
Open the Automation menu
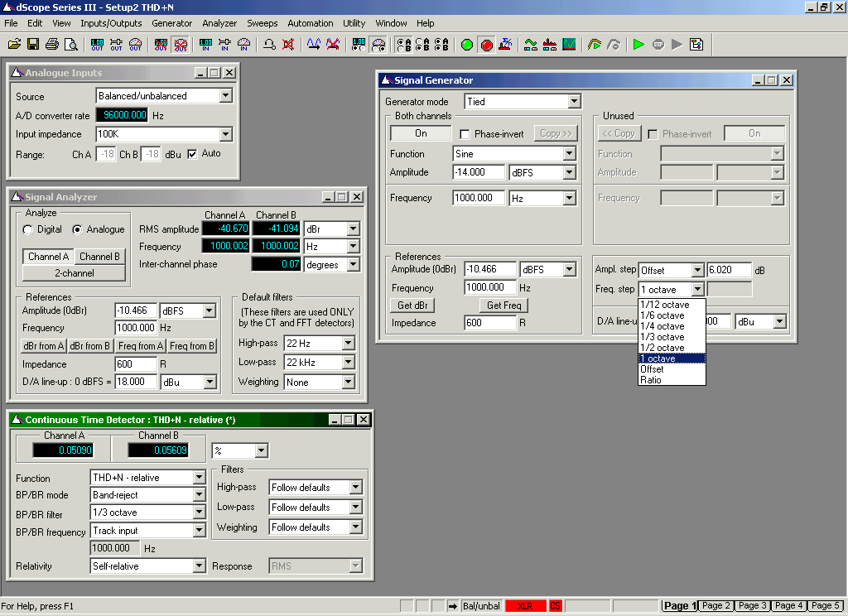click(311, 23)
